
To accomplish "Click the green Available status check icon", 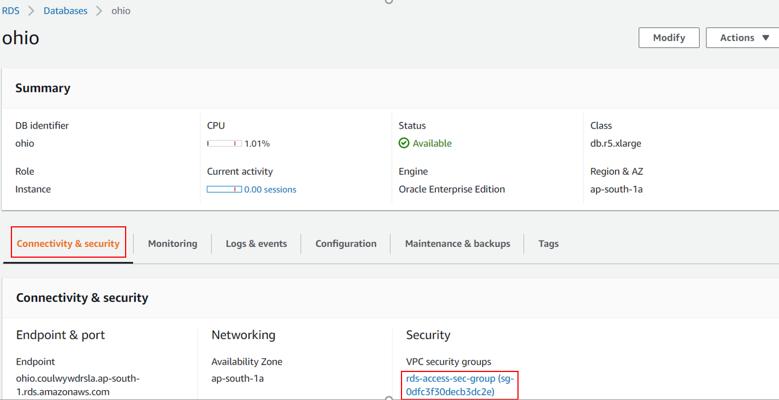I will (x=404, y=144).
